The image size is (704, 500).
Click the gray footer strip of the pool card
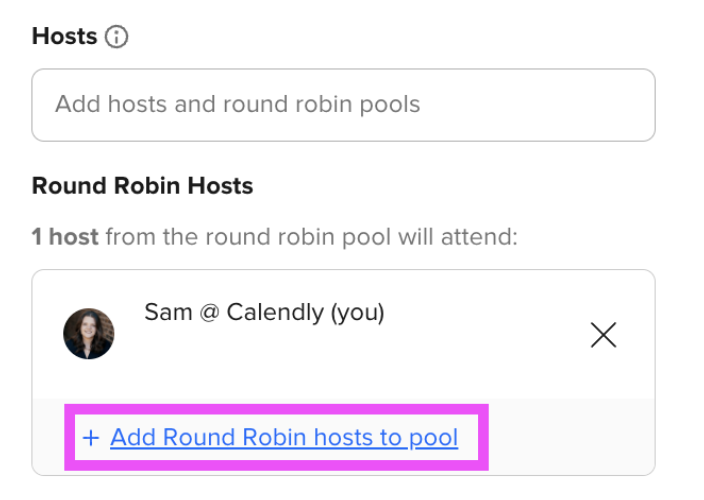[x=570, y=436]
